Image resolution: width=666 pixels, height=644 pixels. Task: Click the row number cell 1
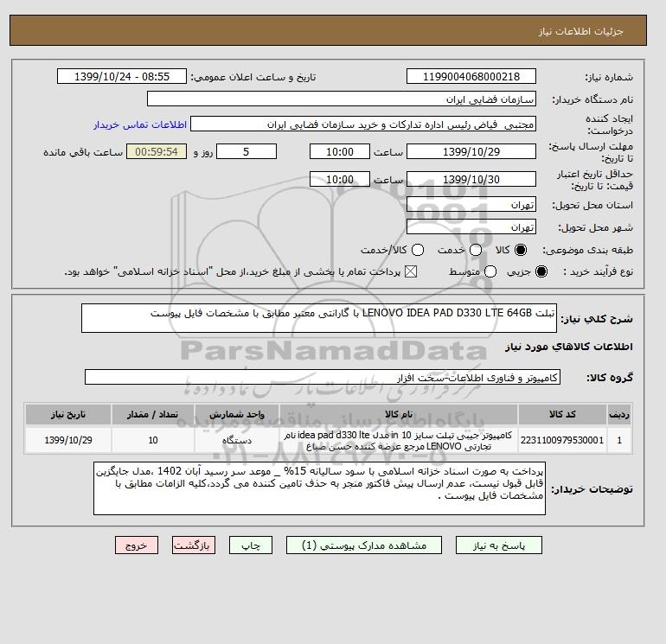(x=619, y=440)
